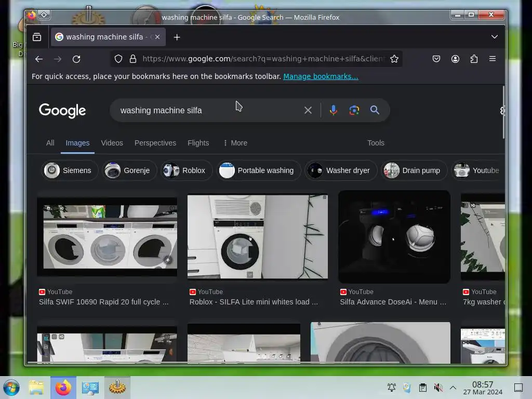
Task: Expand the More search categories menu
Action: [235, 143]
